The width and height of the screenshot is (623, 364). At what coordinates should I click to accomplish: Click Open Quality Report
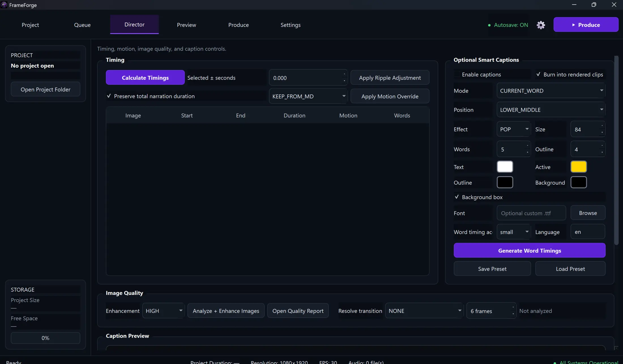pyautogui.click(x=298, y=311)
